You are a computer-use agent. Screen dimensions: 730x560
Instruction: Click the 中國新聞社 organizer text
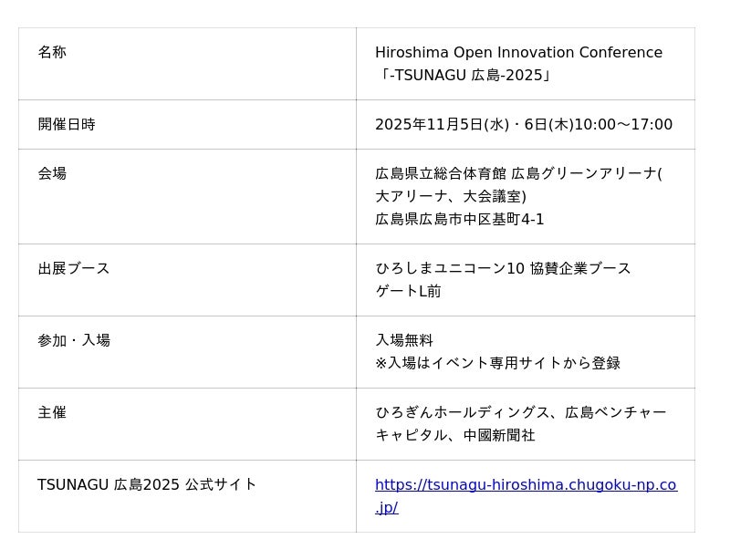tap(499, 436)
